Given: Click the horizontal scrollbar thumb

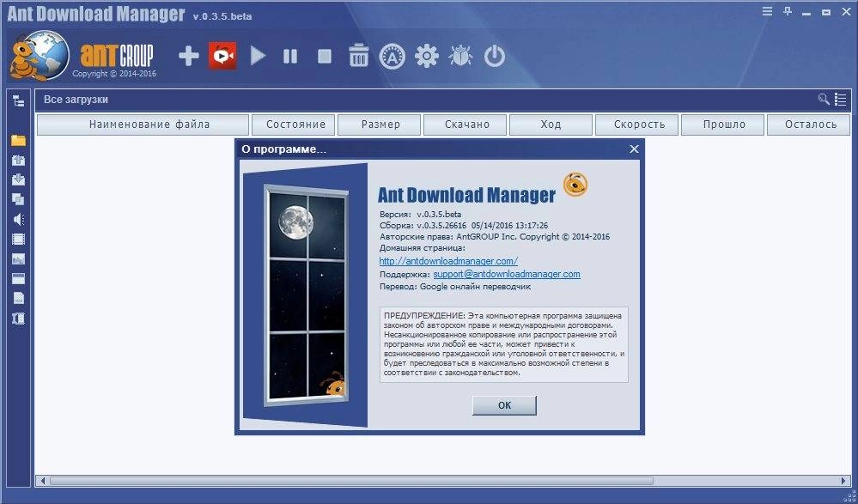Looking at the screenshot, I should click(351, 481).
